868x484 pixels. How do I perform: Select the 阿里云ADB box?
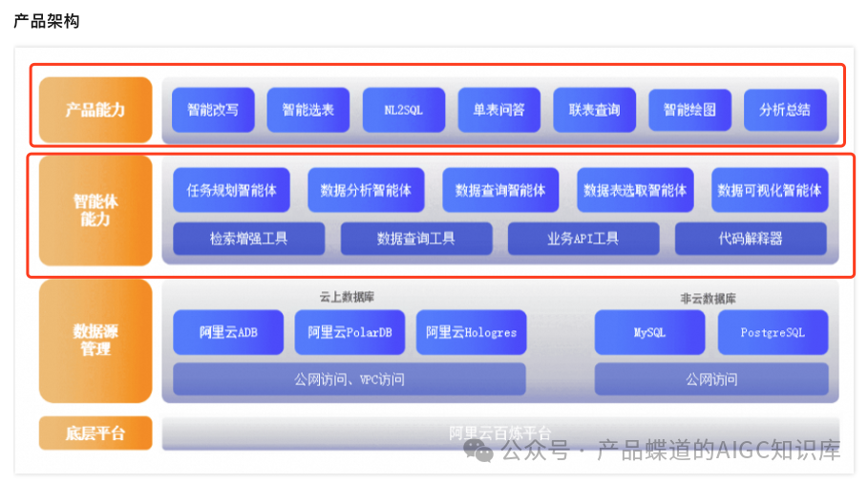228,332
